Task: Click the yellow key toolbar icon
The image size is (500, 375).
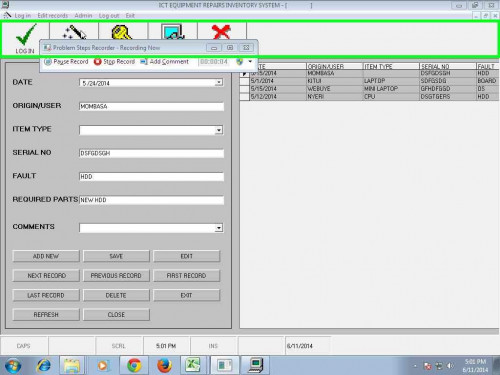Action: 122,33
